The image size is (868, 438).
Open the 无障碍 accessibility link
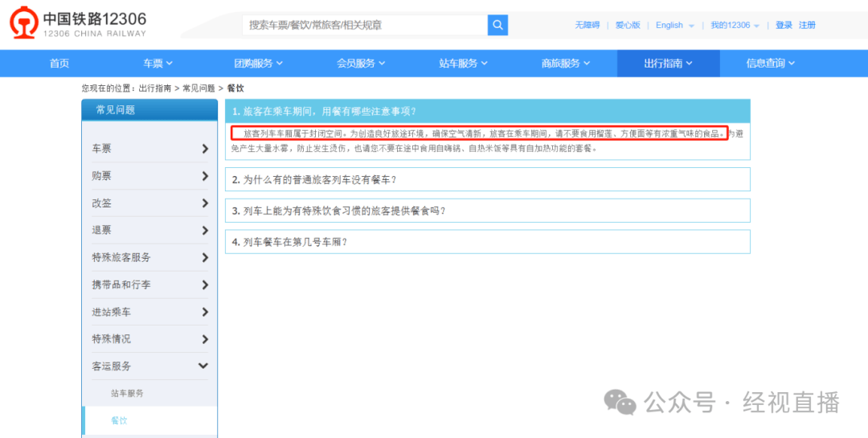(x=588, y=25)
